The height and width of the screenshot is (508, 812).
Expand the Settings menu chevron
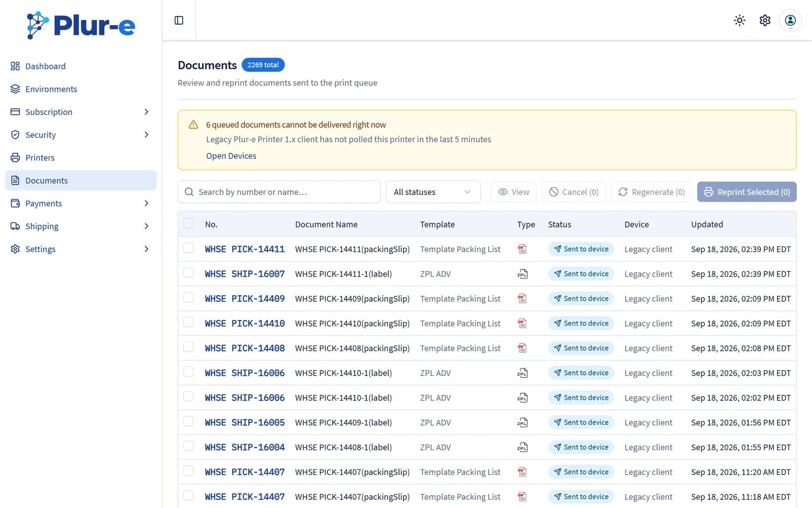point(146,249)
